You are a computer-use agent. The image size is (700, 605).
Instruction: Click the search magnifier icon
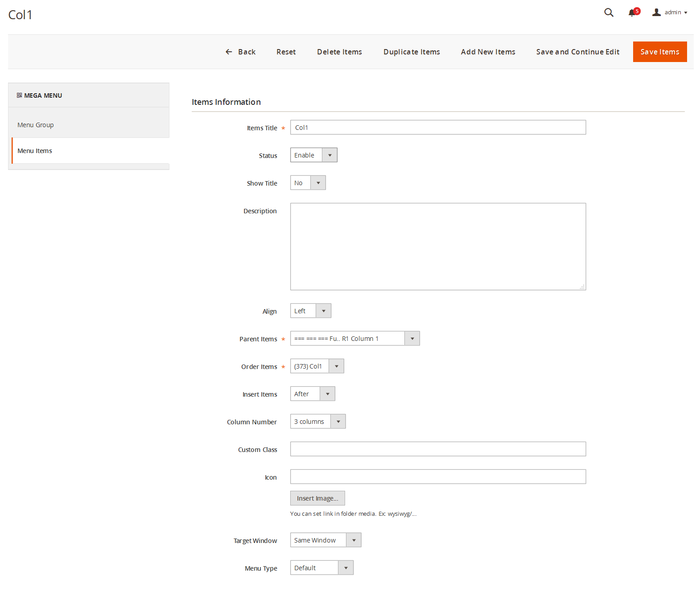pyautogui.click(x=609, y=12)
